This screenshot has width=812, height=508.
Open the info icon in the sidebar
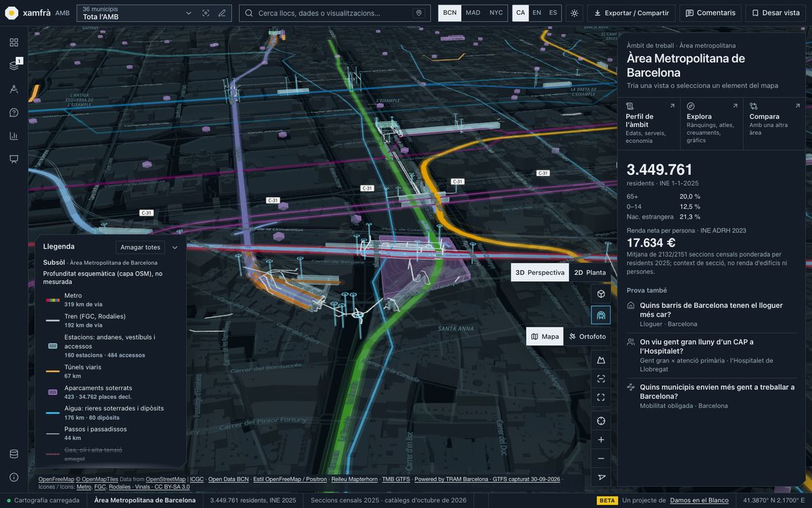pyautogui.click(x=14, y=477)
